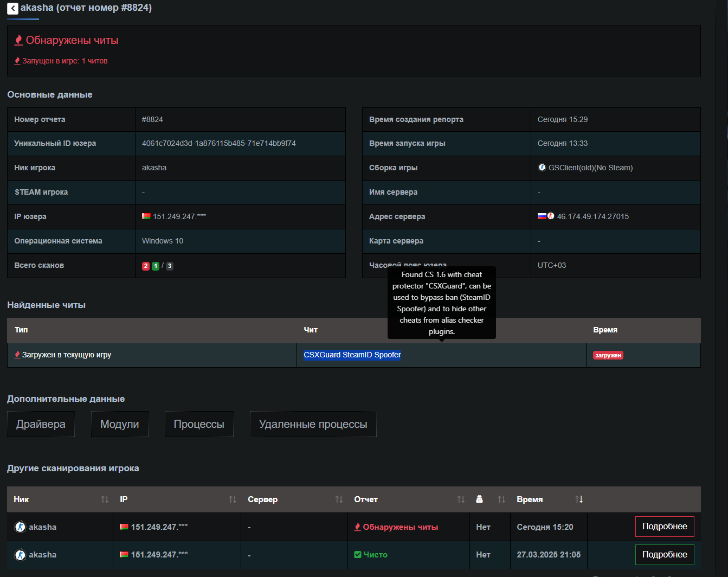Click the flag in the 'Чисто' scan row

(124, 554)
